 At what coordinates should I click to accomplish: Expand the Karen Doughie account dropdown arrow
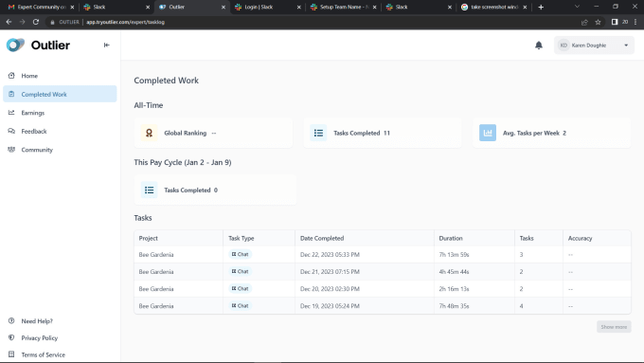626,45
